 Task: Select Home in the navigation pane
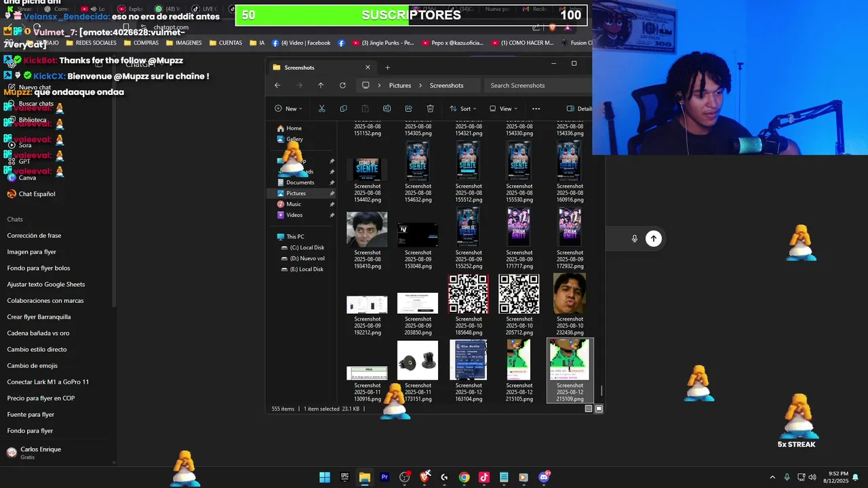pyautogui.click(x=294, y=128)
